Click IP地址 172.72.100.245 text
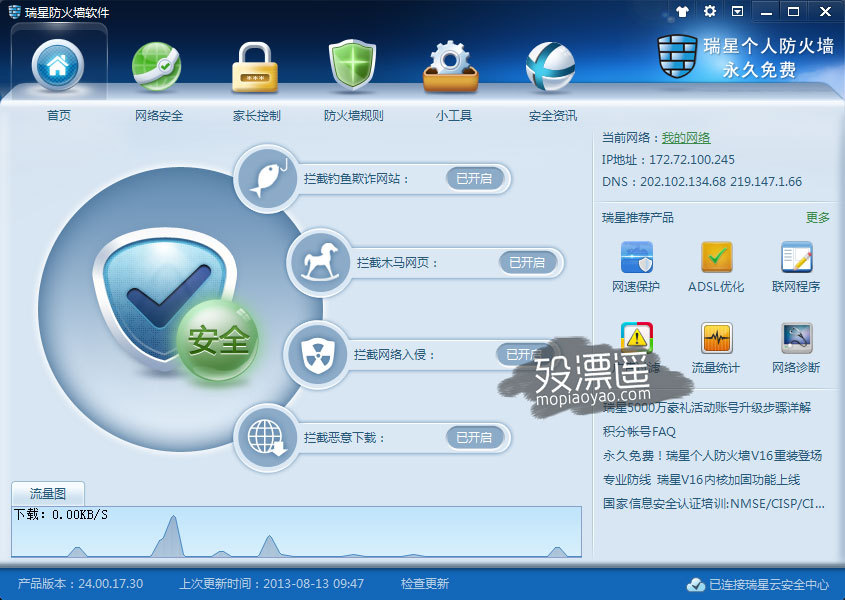845x600 pixels. [x=668, y=160]
